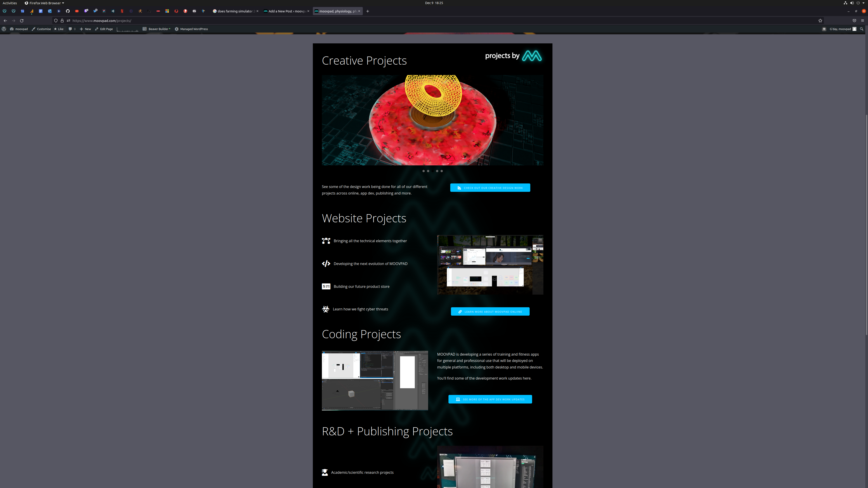Expand the Firefox Web Browser app menu
868x488 pixels.
pos(44,3)
